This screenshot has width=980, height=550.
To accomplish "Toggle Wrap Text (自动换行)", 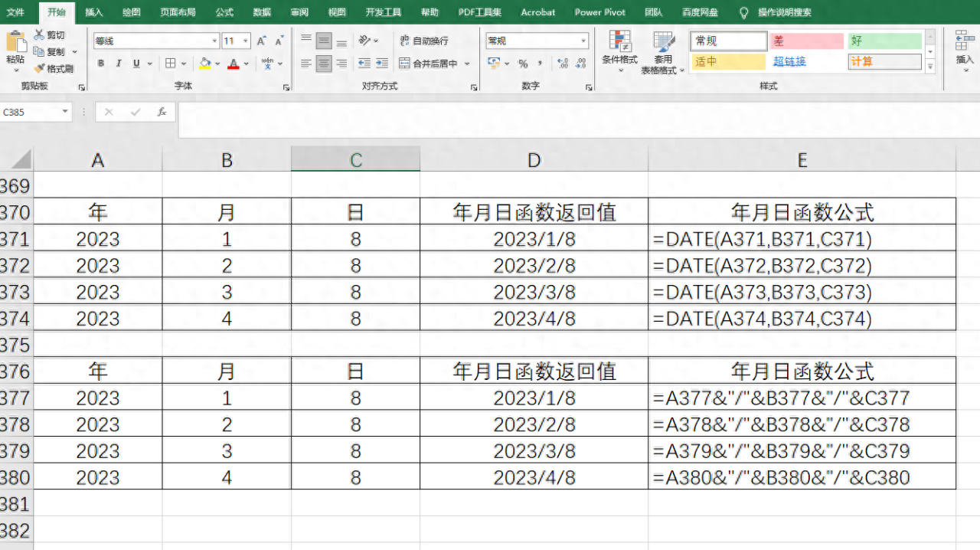I will point(424,41).
